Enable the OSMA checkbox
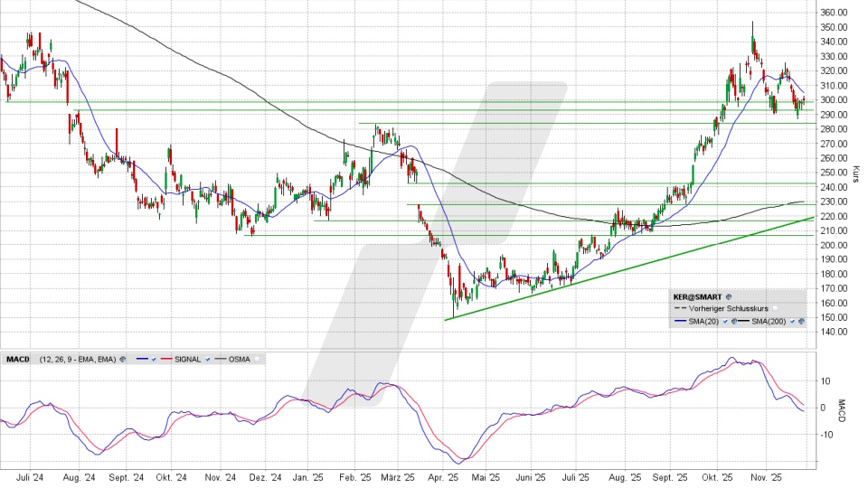868x488 pixels. [257, 359]
